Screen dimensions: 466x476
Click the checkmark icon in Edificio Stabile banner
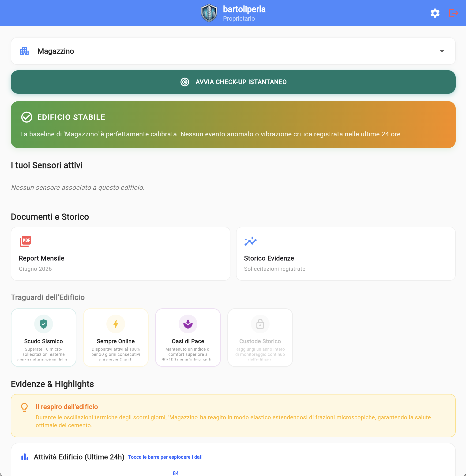(x=27, y=117)
